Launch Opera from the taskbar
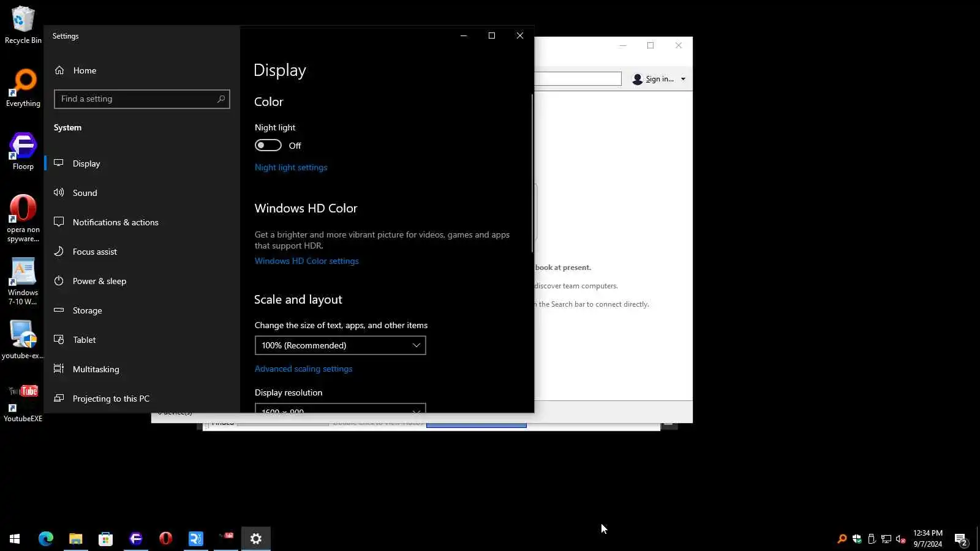This screenshot has height=551, width=980. tap(166, 539)
